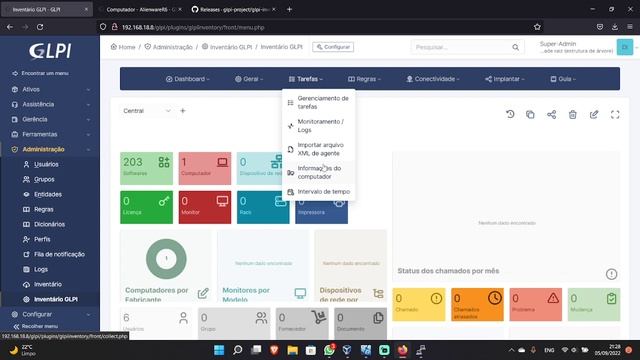640x360 pixels.
Task: Expand the Gerência sidebar menu
Action: click(50, 120)
